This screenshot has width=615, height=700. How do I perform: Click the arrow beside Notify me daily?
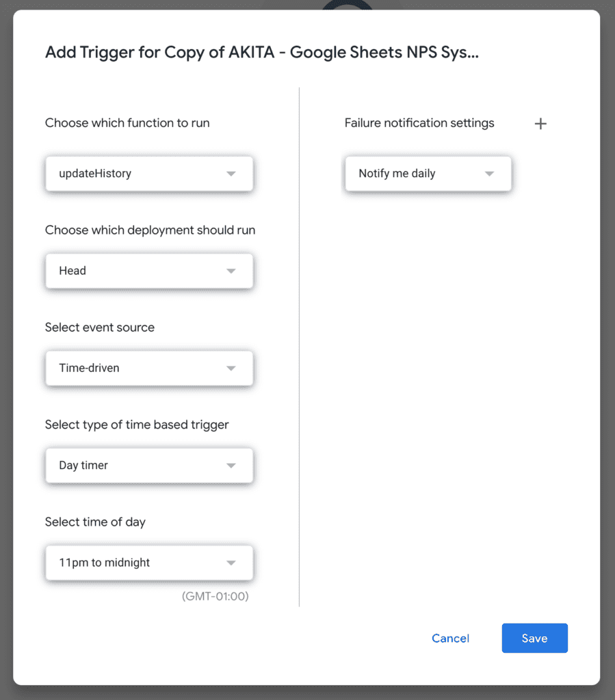[489, 174]
